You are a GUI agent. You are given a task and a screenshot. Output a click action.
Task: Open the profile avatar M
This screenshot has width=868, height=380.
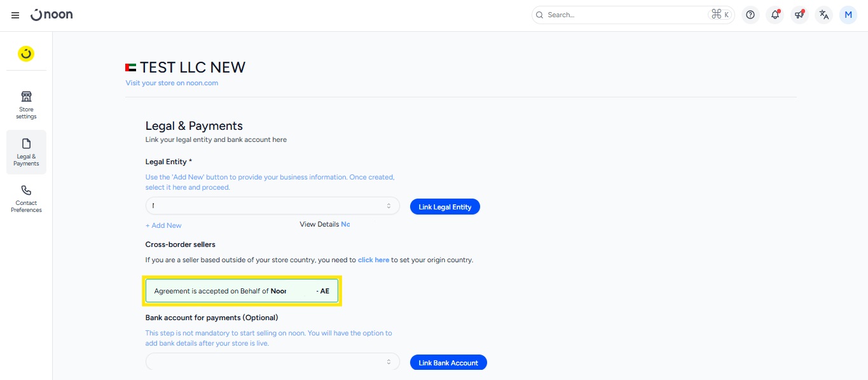pos(848,15)
